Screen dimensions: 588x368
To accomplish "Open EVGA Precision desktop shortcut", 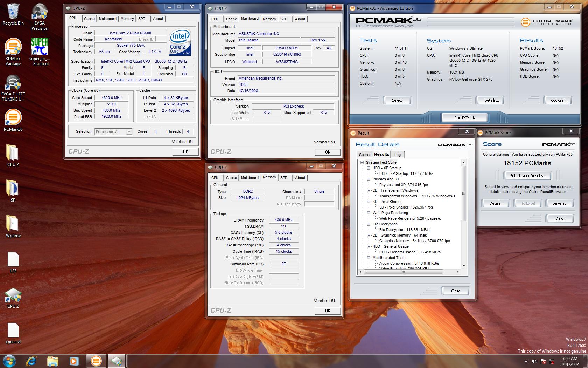I will click(x=40, y=16).
